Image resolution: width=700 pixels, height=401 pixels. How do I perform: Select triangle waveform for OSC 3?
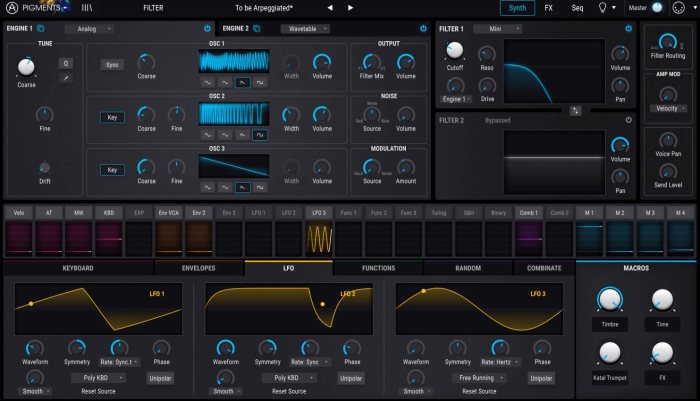click(x=225, y=188)
